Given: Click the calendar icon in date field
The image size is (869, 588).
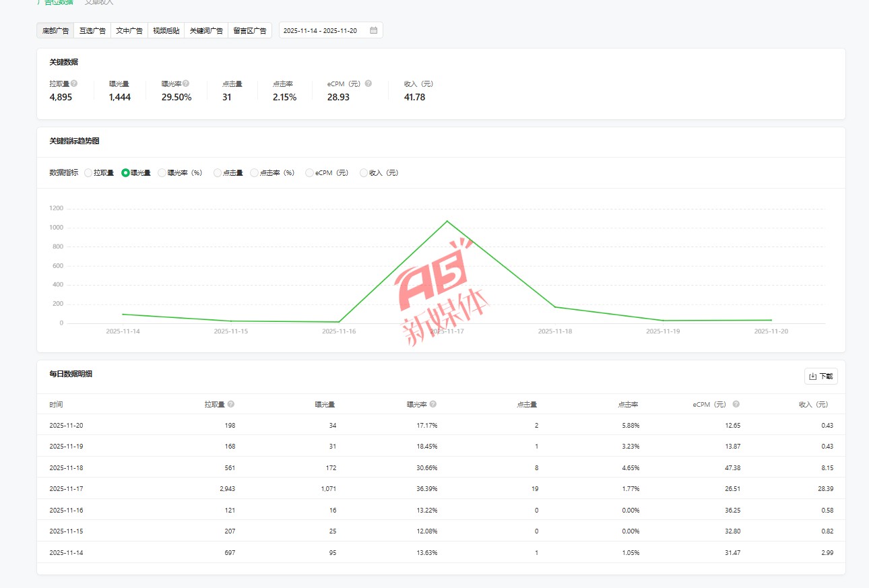Looking at the screenshot, I should [374, 30].
